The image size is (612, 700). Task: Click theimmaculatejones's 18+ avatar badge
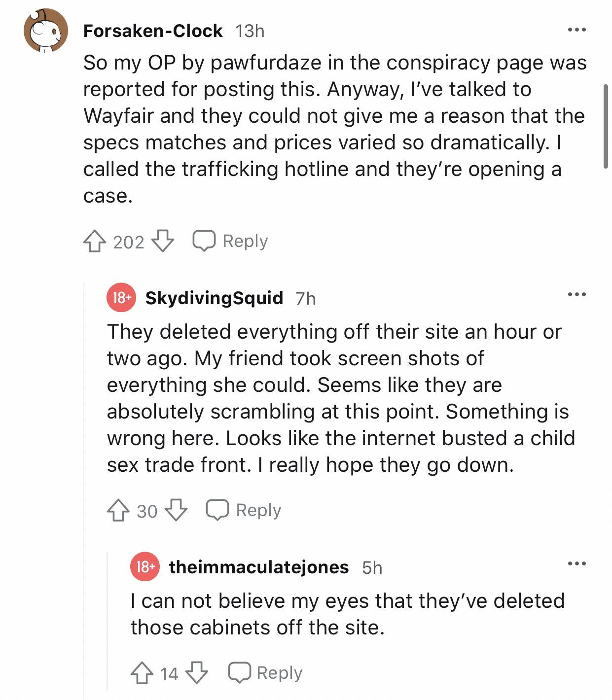(144, 567)
